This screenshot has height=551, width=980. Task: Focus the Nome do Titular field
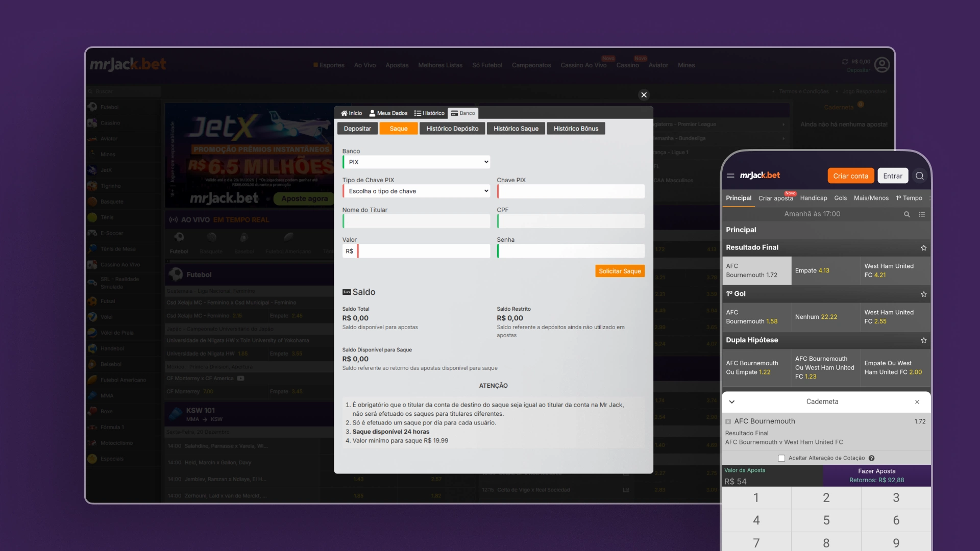(x=416, y=221)
